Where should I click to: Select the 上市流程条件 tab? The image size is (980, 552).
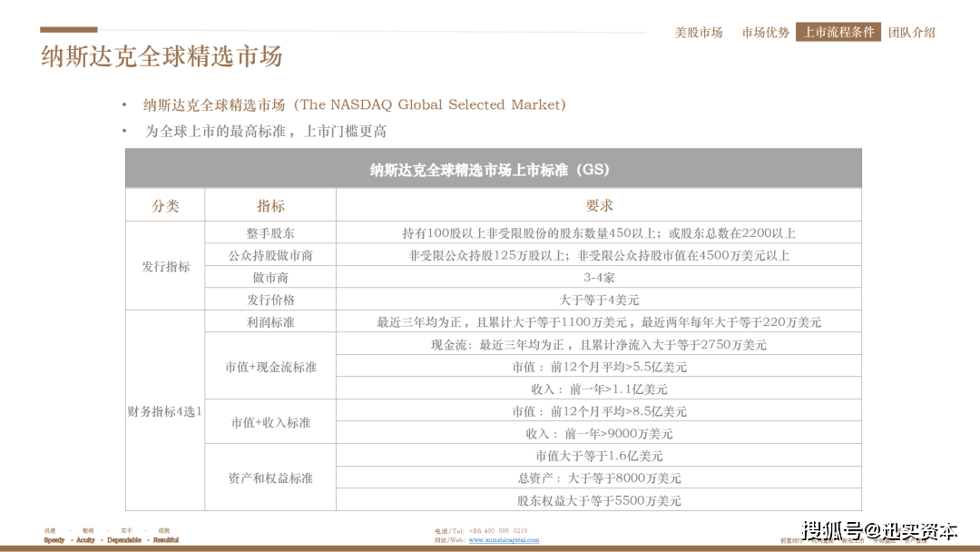click(838, 32)
